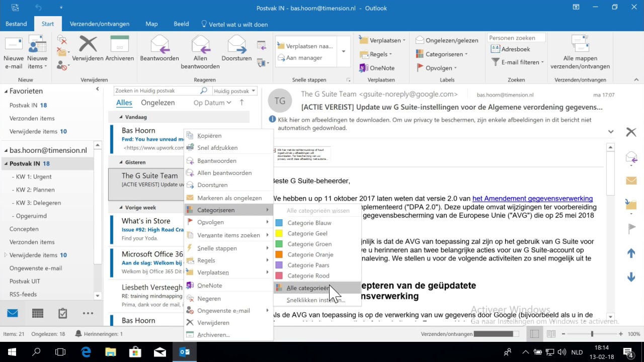Open Huidig postvak scope dropdown
644x362 pixels.
point(235,91)
